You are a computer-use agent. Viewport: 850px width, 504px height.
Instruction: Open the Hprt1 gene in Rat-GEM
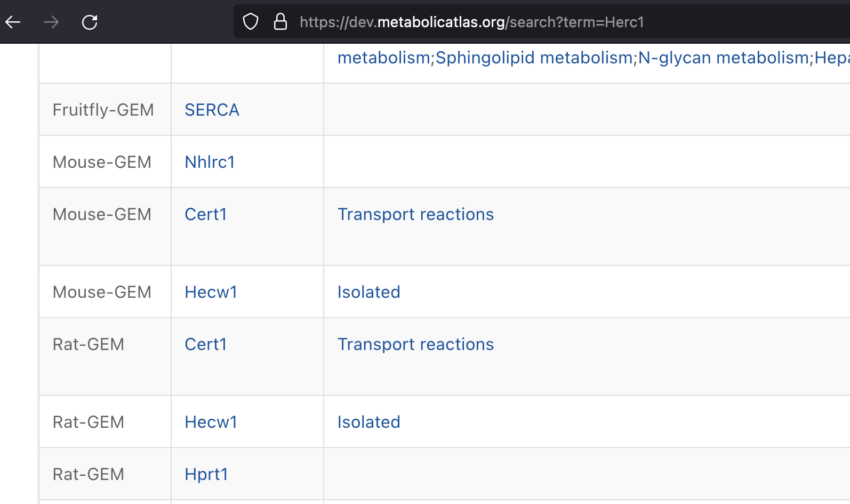(x=206, y=474)
